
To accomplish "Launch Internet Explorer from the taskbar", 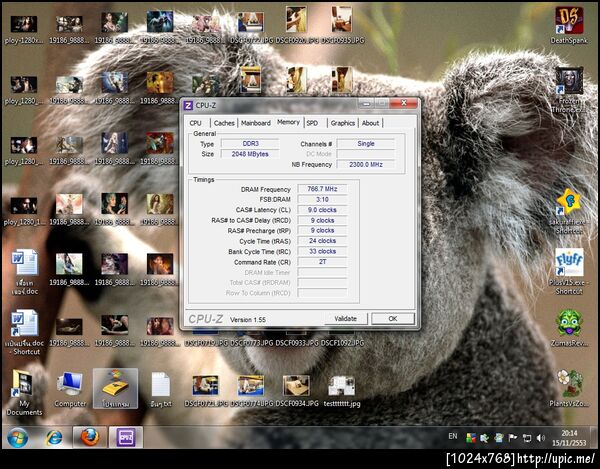I will click(x=54, y=437).
